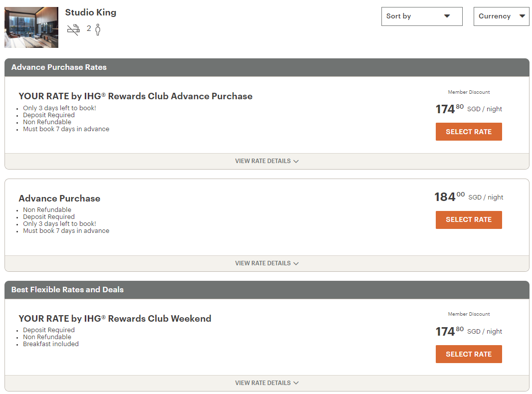Screen dimensions: 532x394
Task: Click the Advance Purchase Rates section header
Action: (59, 67)
